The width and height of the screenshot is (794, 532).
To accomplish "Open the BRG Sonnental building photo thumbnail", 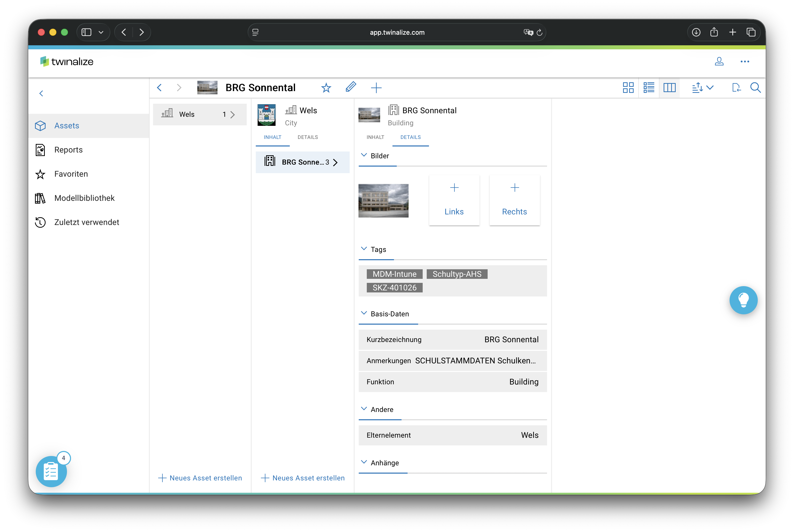I will [383, 201].
